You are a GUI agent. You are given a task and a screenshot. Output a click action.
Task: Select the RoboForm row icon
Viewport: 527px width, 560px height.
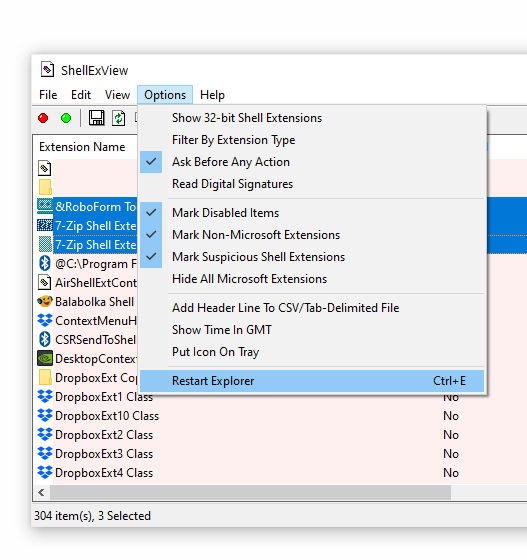point(45,206)
